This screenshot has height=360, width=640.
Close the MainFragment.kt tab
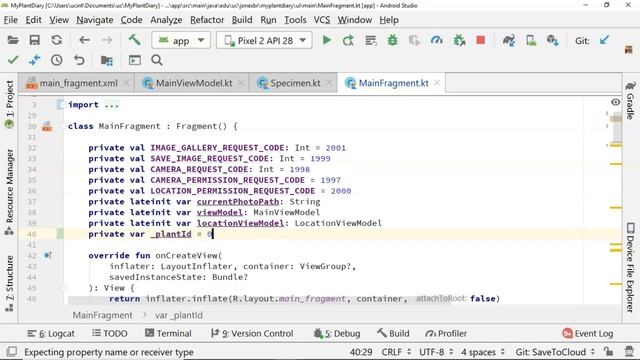437,83
